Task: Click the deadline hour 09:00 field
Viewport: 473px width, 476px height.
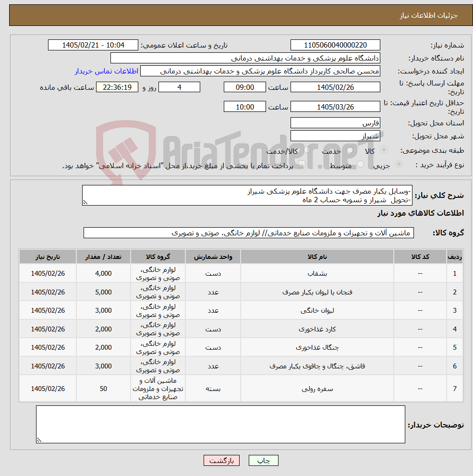Action: tap(245, 87)
